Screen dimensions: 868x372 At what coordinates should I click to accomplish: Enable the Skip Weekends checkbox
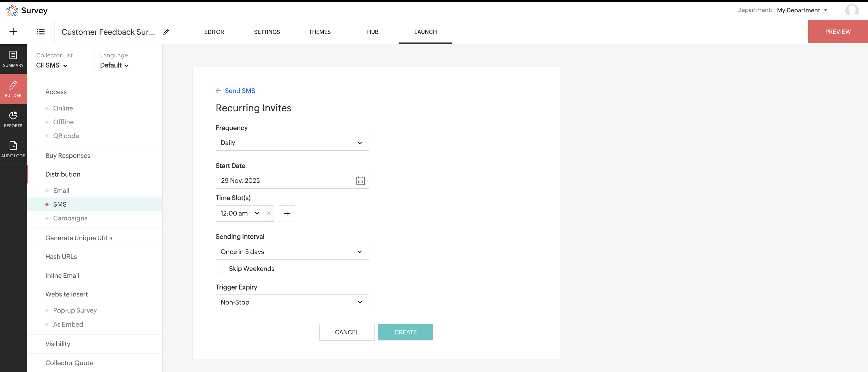tap(219, 269)
